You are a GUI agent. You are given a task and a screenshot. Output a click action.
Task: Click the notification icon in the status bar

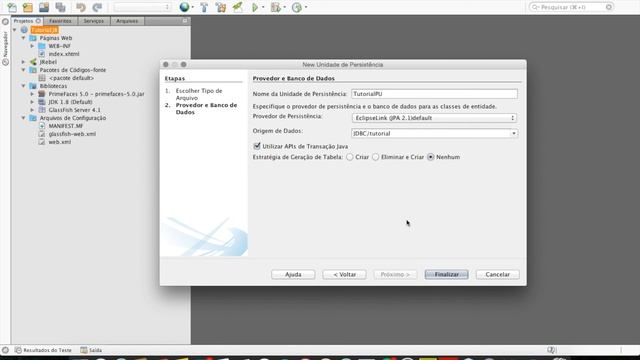pos(551,350)
